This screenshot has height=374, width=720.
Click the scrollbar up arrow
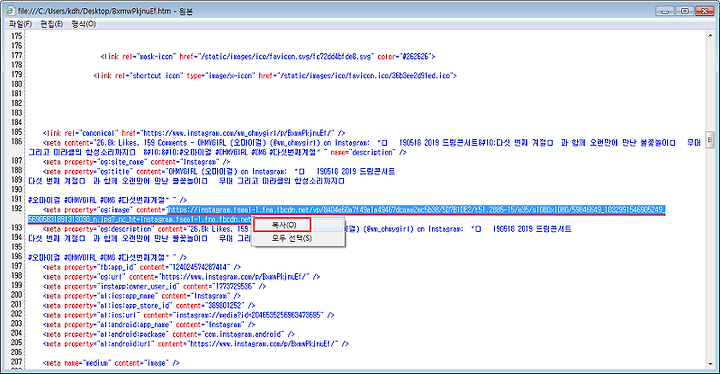(710, 36)
